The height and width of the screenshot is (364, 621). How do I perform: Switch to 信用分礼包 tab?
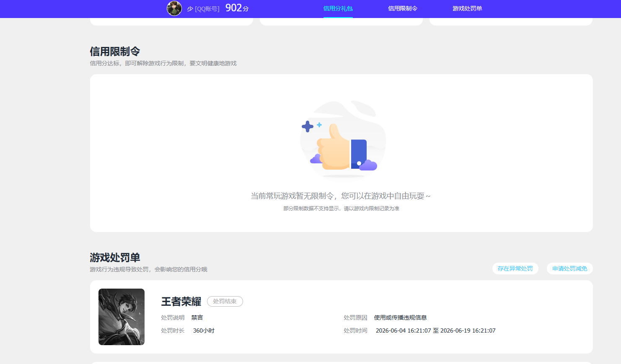point(338,8)
